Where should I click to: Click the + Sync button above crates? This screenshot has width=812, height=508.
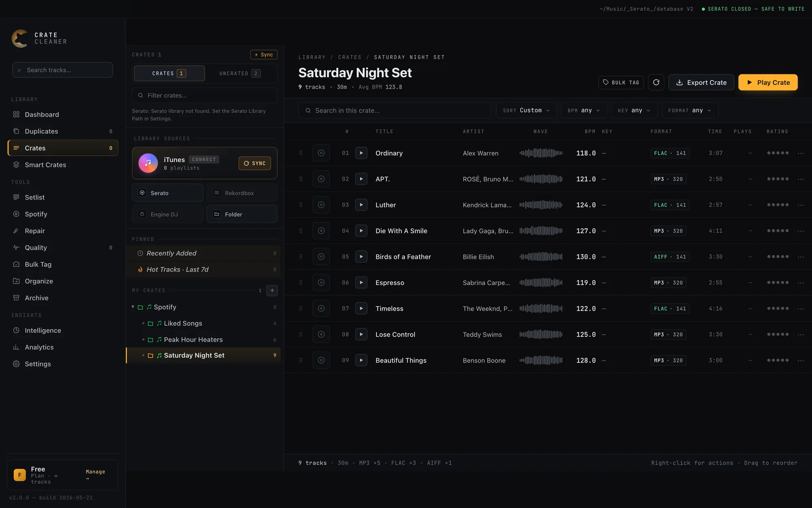264,54
